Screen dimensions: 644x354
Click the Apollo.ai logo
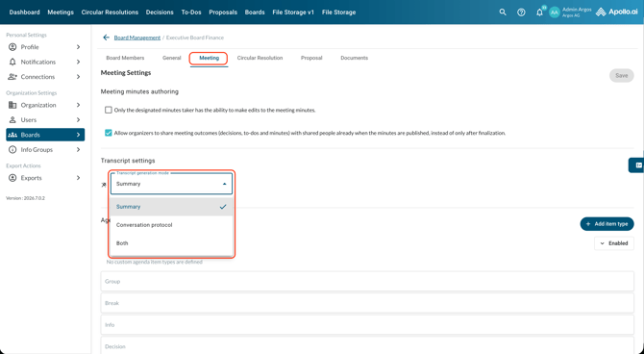[x=616, y=12]
